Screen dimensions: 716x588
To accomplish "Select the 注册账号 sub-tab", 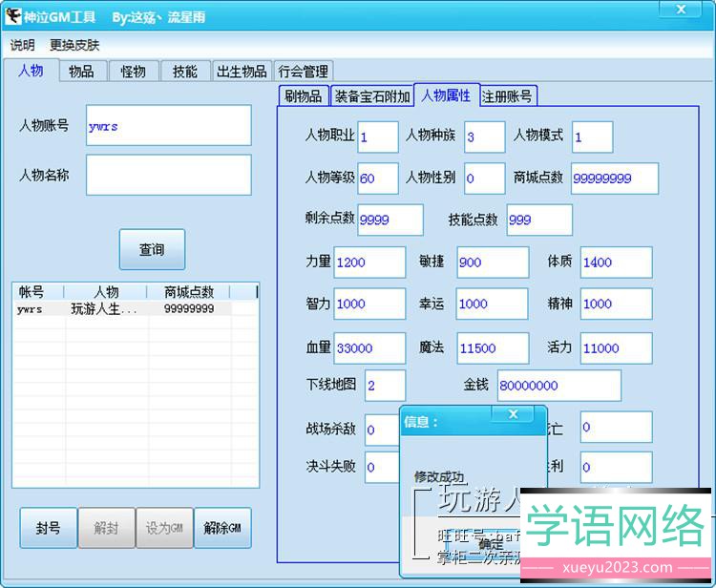I will pos(508,96).
